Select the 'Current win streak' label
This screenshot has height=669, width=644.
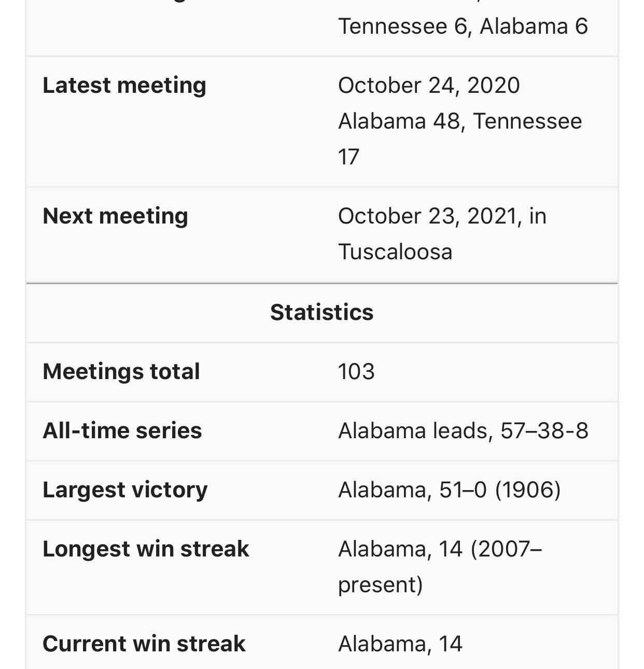coord(144,644)
